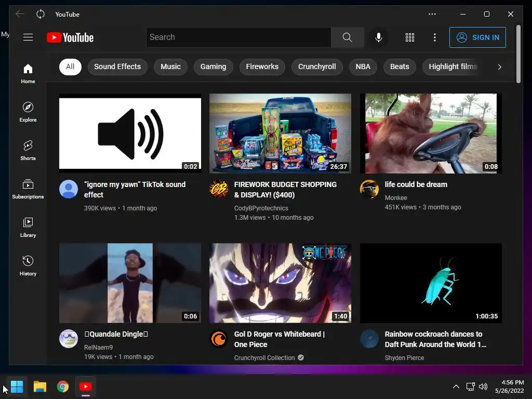Open the Crunchyroll Collection channel avatar
The image size is (532, 399).
click(x=219, y=339)
